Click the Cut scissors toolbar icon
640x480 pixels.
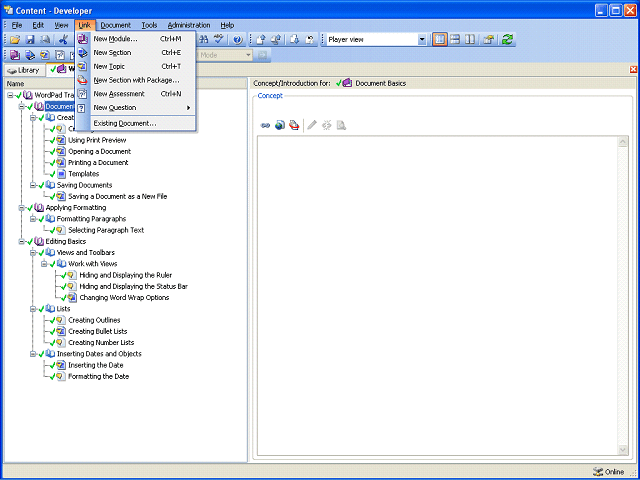tap(63, 40)
